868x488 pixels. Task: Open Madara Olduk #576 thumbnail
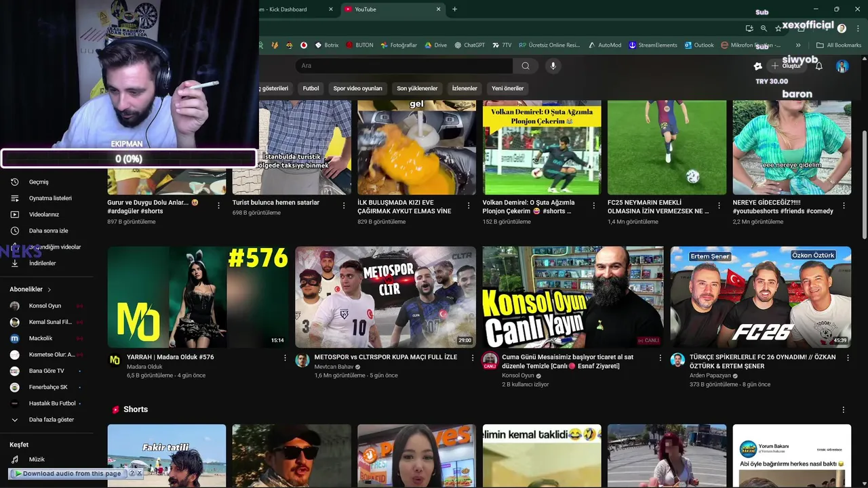tap(198, 297)
